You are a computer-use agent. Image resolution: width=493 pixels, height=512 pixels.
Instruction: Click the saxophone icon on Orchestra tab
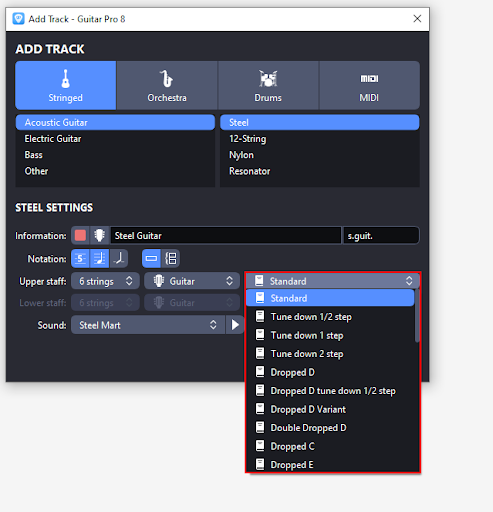(166, 79)
